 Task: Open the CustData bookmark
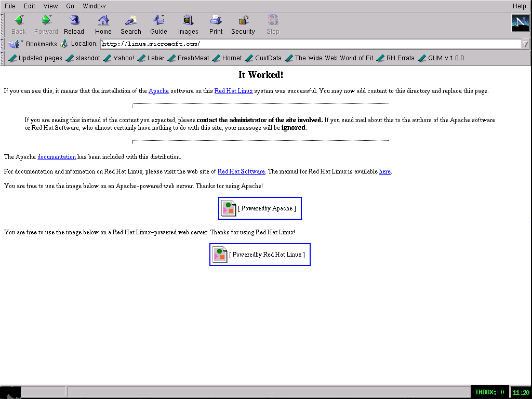pos(263,58)
